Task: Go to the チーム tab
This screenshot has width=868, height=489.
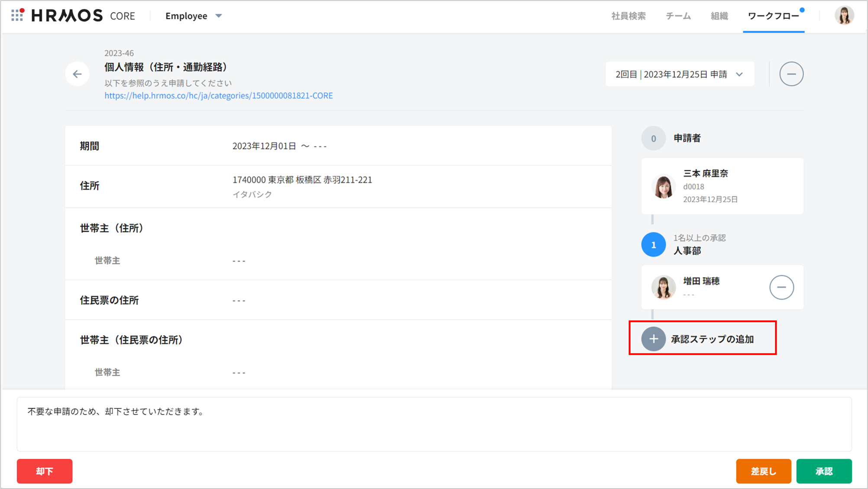Action: click(678, 16)
